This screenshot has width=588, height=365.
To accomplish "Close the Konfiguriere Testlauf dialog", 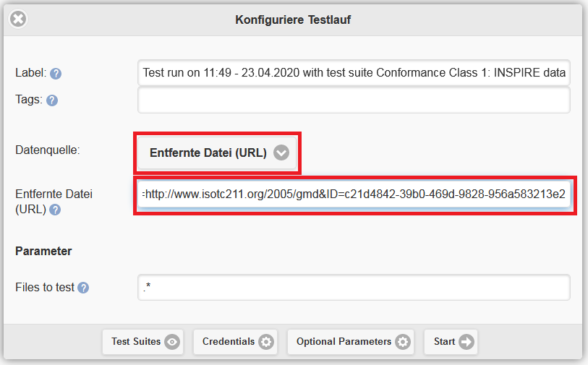I will click(18, 19).
